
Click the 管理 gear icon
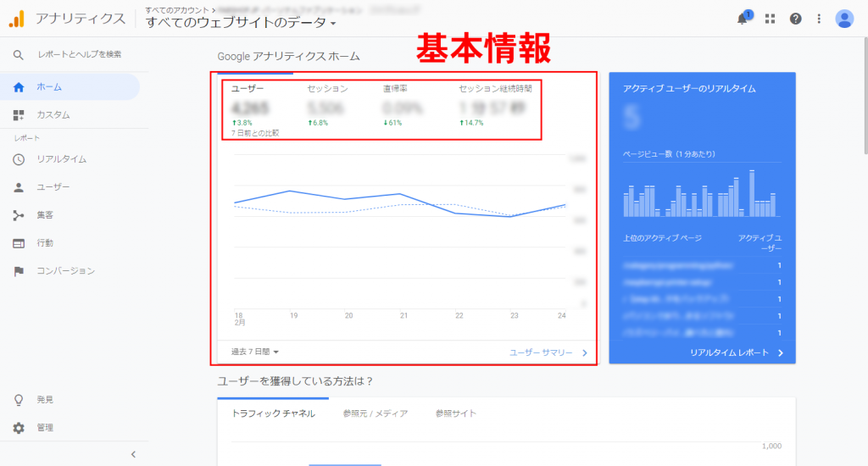point(19,428)
